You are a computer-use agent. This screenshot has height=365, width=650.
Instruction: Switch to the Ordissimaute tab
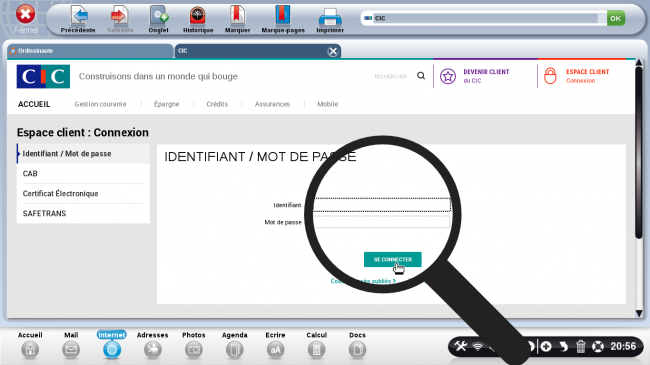90,51
